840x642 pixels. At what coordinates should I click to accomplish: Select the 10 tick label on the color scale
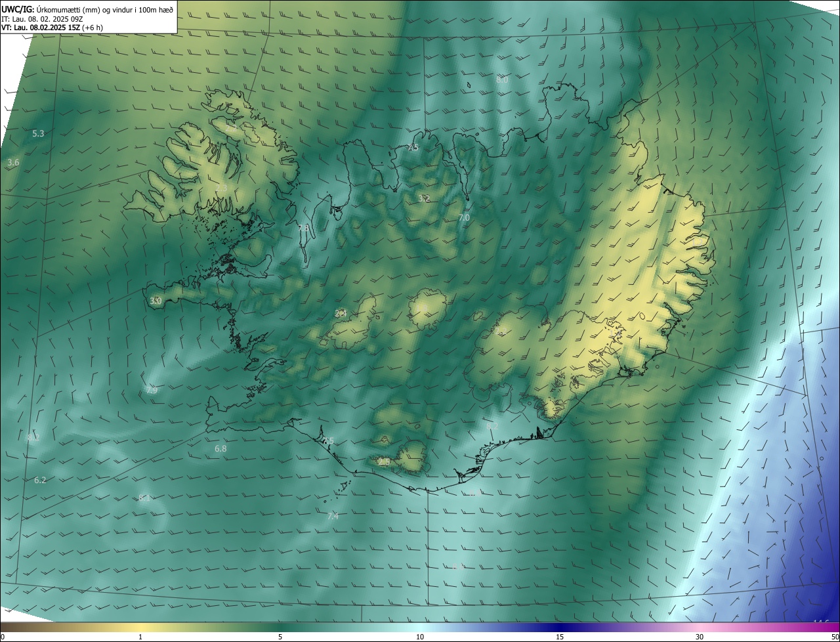pyautogui.click(x=420, y=637)
